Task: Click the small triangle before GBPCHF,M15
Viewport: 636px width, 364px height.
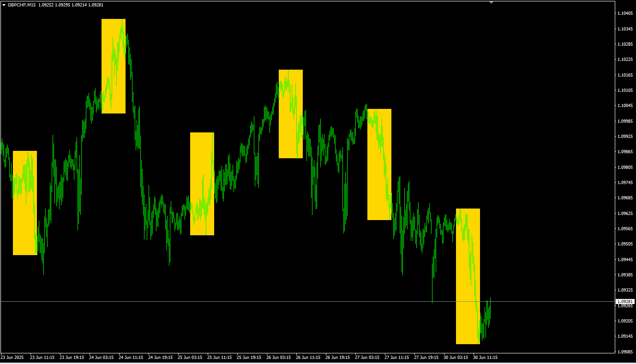Action: pos(4,5)
